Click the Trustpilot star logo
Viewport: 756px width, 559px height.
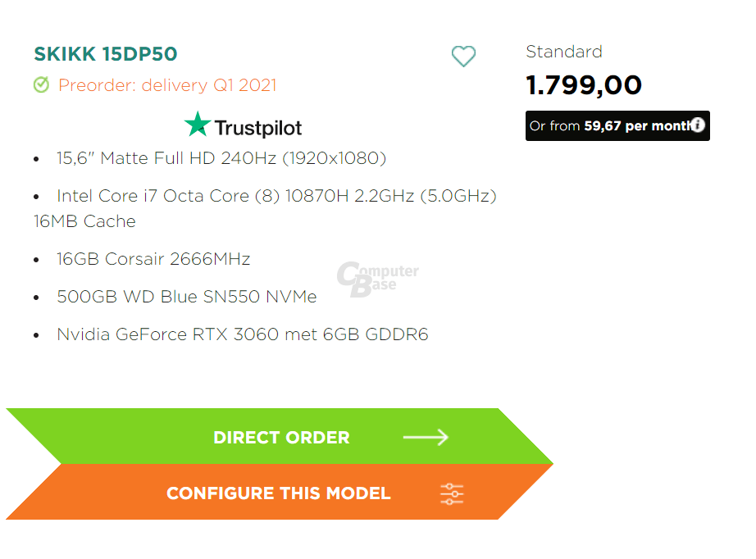pos(197,125)
